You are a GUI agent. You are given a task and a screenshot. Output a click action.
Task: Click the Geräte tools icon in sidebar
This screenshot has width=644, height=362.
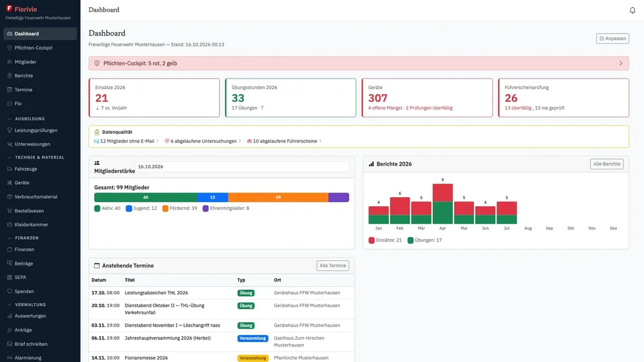[x=10, y=183]
